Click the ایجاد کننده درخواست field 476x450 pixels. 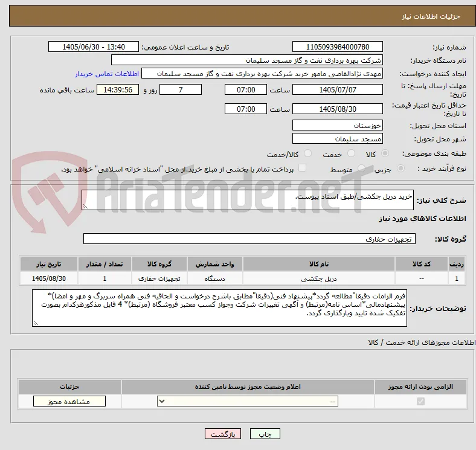pos(262,74)
